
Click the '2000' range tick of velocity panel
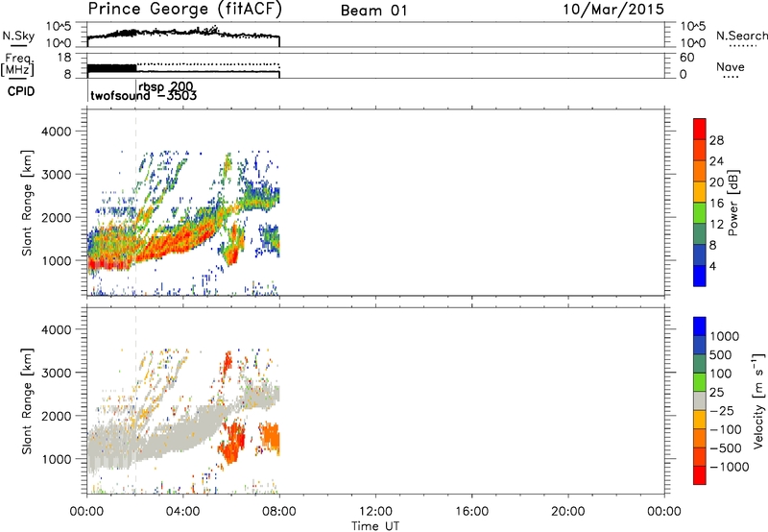(x=56, y=416)
